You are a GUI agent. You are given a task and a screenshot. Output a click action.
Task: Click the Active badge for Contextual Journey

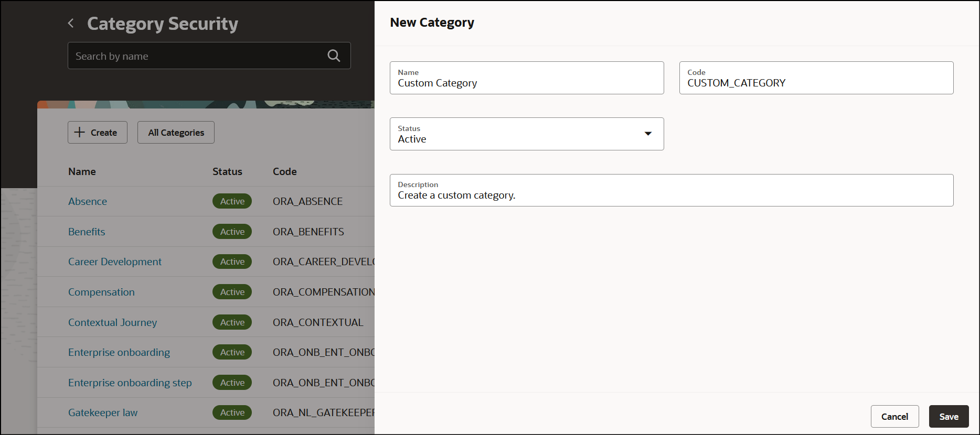232,322
